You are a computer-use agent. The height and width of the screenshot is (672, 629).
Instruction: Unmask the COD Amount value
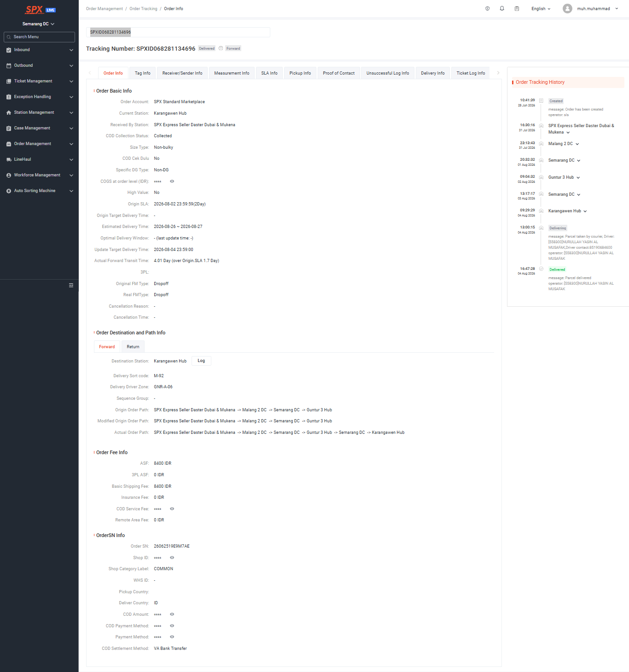tap(172, 614)
